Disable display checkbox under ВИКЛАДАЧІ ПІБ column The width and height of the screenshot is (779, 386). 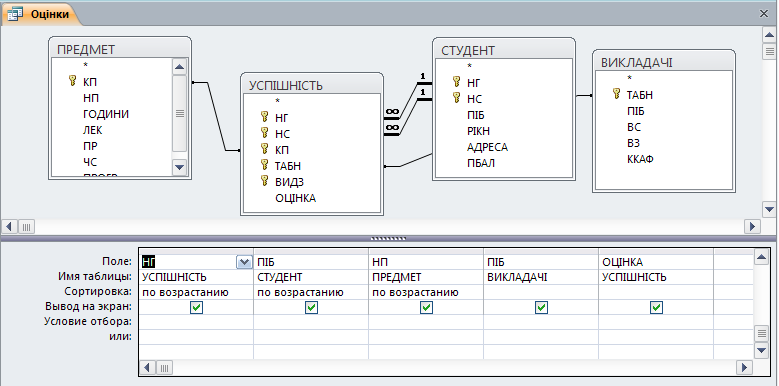[542, 308]
